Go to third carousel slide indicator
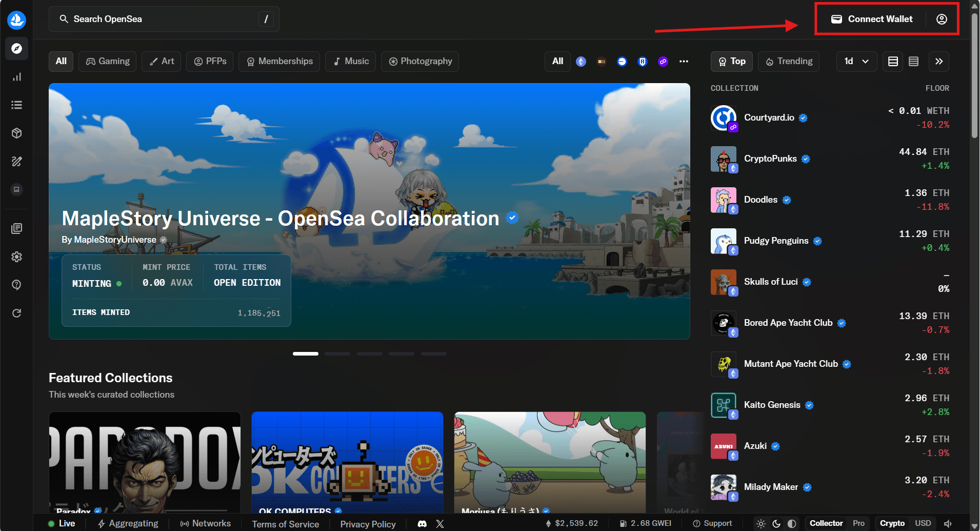 point(370,353)
